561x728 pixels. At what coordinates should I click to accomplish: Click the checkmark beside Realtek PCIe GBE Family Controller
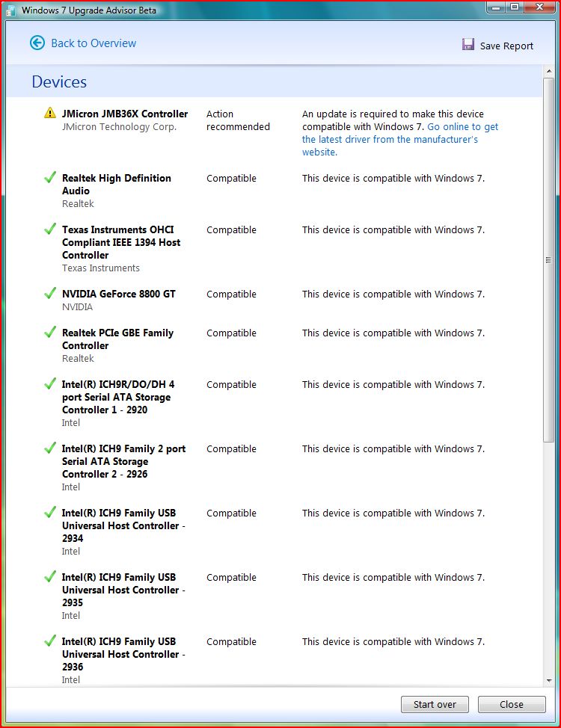click(49, 332)
